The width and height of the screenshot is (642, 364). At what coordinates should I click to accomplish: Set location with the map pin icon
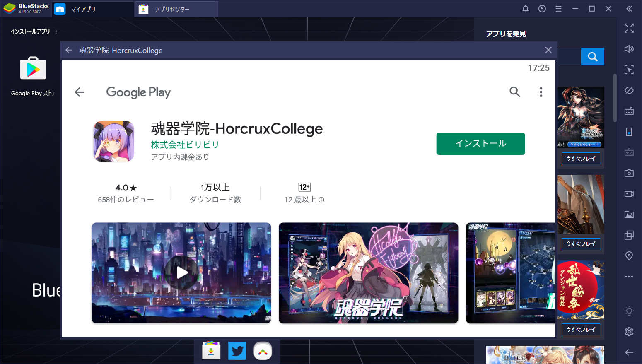coord(629,256)
